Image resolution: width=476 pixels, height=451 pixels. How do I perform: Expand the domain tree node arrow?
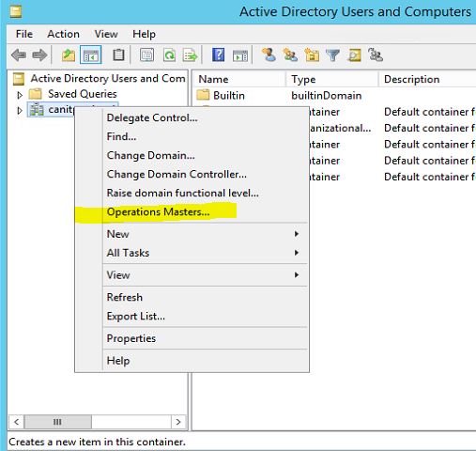pos(20,110)
